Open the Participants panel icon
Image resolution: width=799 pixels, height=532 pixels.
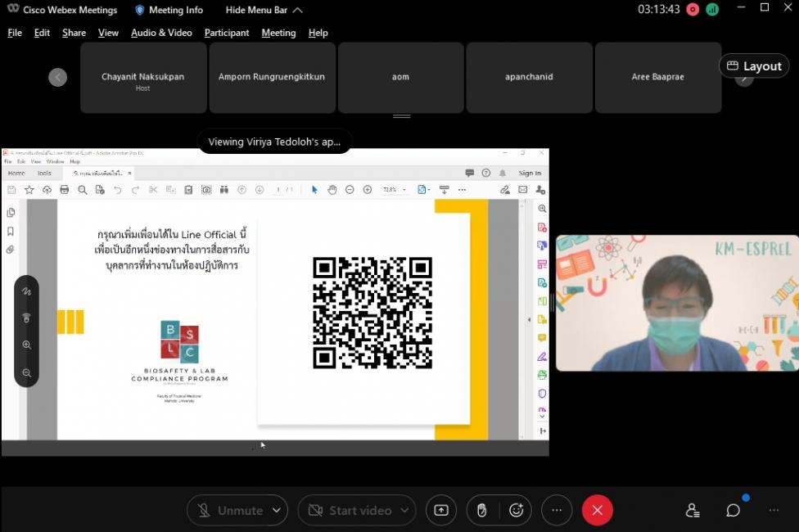point(693,510)
